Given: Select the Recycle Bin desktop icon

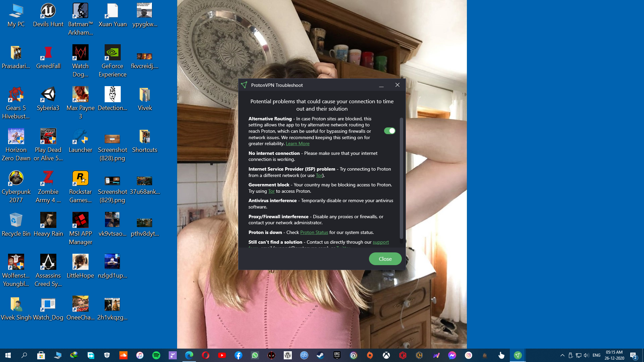Looking at the screenshot, I should tap(16, 225).
